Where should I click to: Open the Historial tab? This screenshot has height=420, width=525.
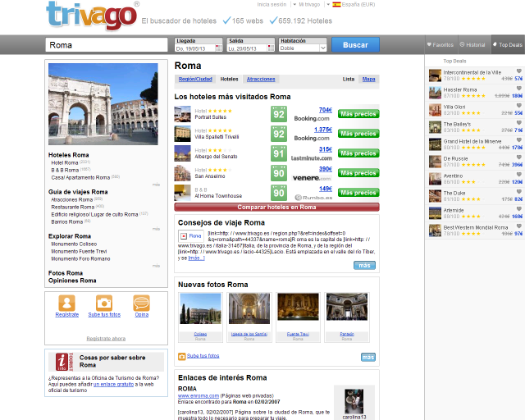tap(472, 44)
